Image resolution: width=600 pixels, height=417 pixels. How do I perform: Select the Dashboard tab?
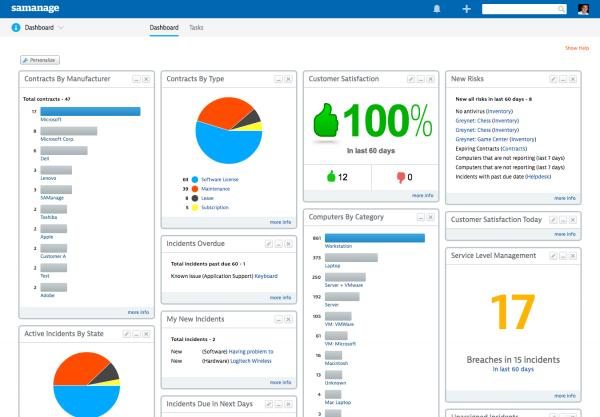click(165, 28)
